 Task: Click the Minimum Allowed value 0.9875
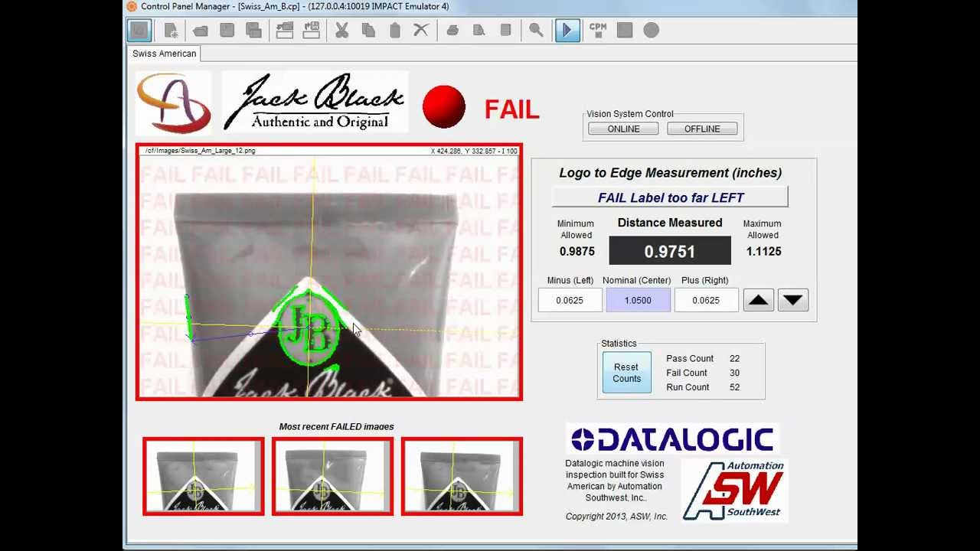pos(577,251)
